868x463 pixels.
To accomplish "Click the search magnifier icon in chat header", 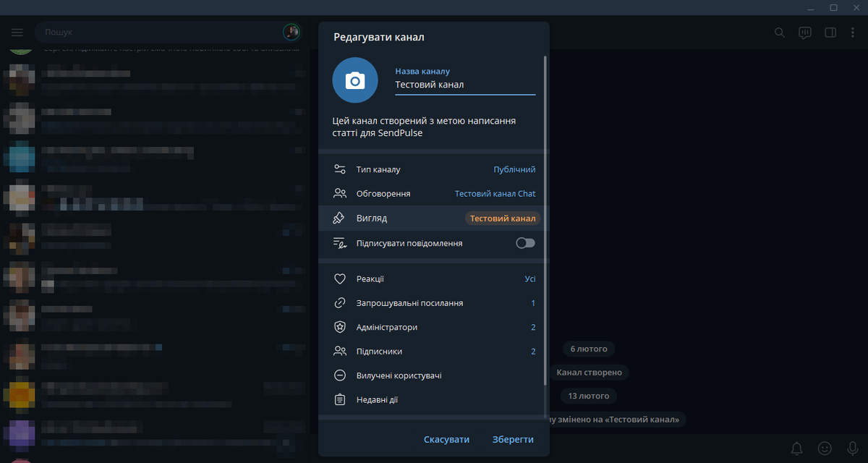I will (x=780, y=33).
